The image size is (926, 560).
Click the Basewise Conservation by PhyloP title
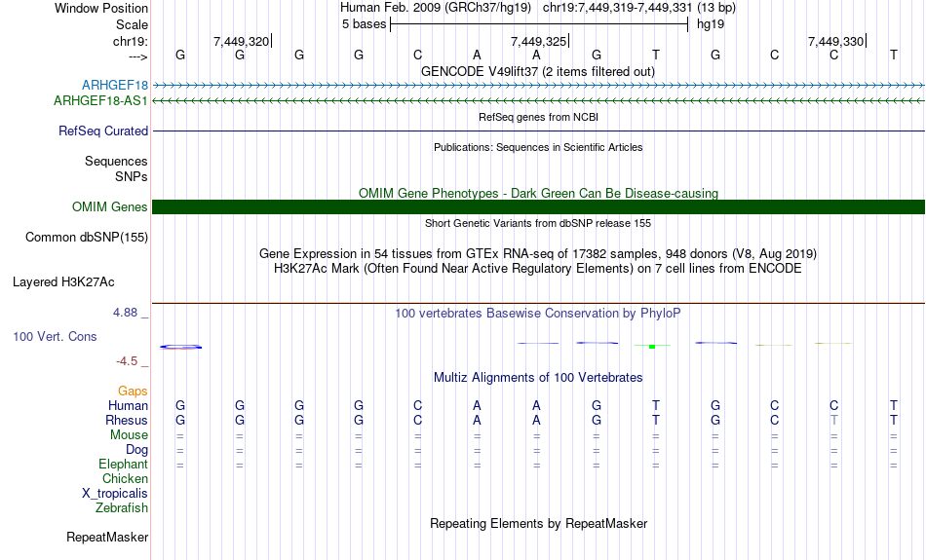point(538,314)
